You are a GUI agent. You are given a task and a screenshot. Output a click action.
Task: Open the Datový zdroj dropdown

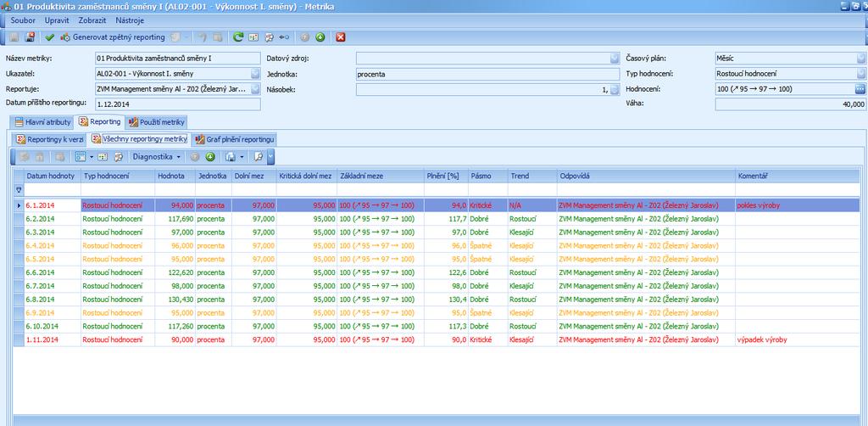615,59
